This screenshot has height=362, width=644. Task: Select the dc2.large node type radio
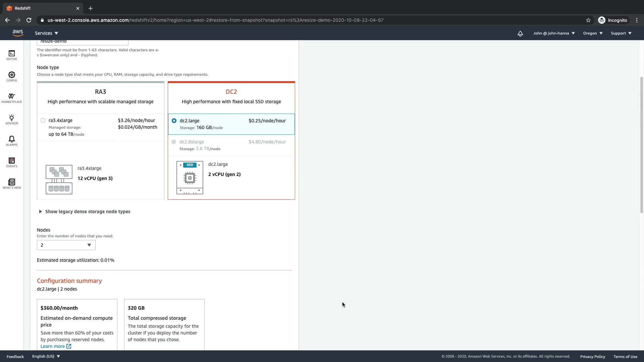(174, 121)
